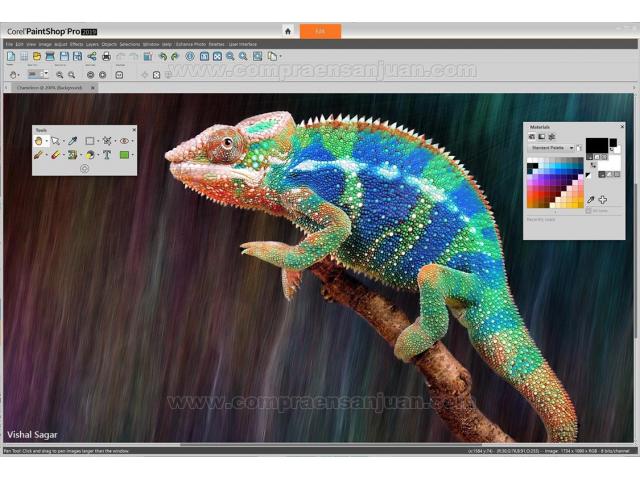Click the green Redo arrow
This screenshot has width=640, height=480.
point(175,56)
